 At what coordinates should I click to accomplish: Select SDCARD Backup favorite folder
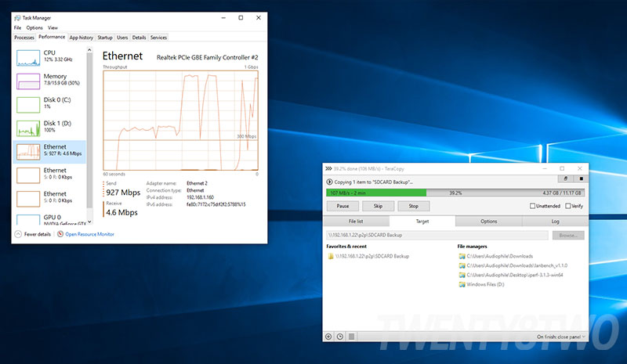point(368,256)
